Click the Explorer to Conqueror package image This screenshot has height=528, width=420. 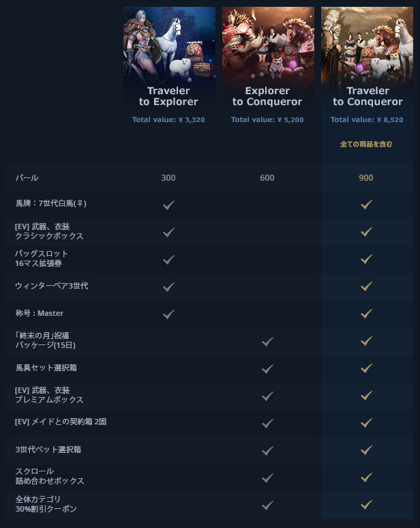[268, 46]
